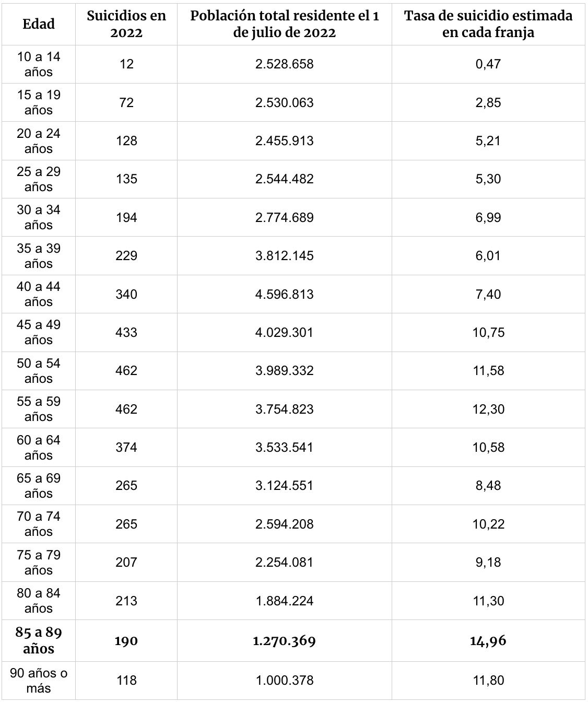Screen dimensions: 588x702
Task: Select the bold 85 a 89 años row label
Action: tap(39, 640)
